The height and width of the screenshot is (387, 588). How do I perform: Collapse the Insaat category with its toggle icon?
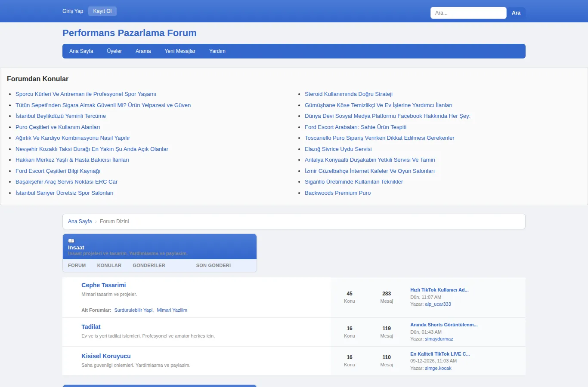click(x=71, y=241)
